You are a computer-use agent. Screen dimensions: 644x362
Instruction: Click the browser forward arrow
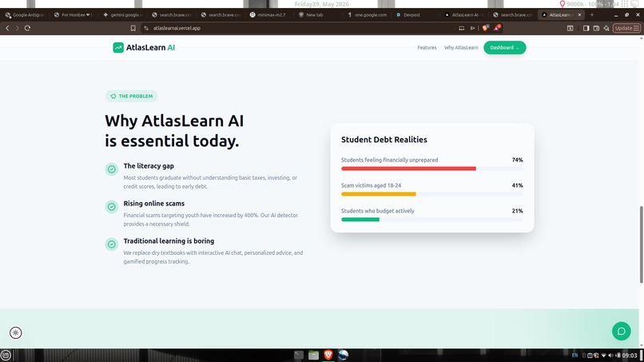click(x=18, y=28)
